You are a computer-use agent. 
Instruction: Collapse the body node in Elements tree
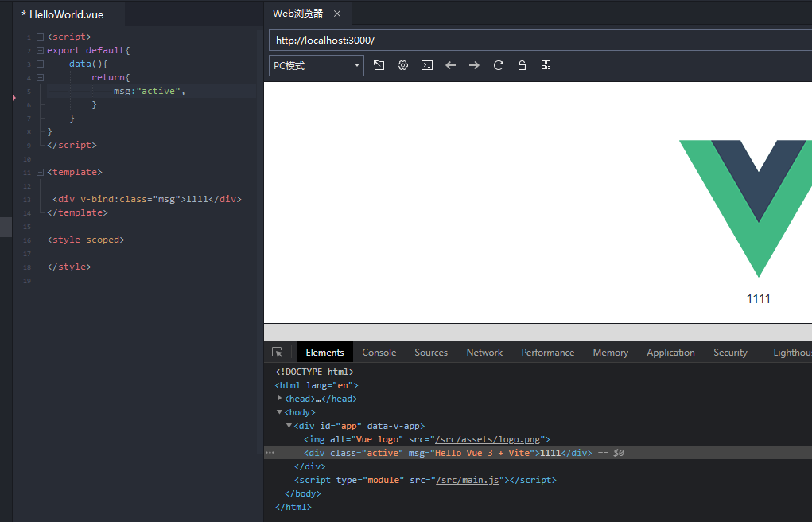point(280,412)
